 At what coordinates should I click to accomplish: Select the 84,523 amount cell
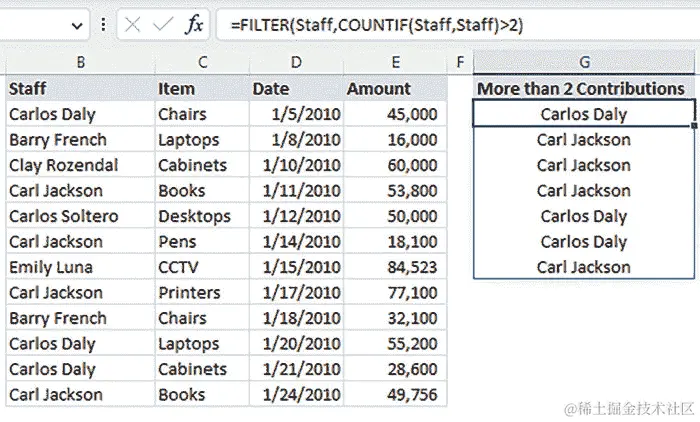(x=396, y=267)
